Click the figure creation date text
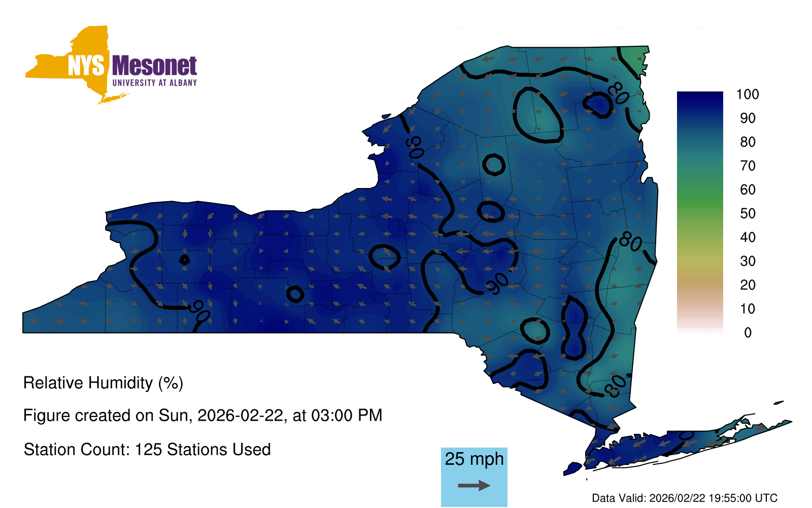The image size is (812, 508). (x=202, y=416)
